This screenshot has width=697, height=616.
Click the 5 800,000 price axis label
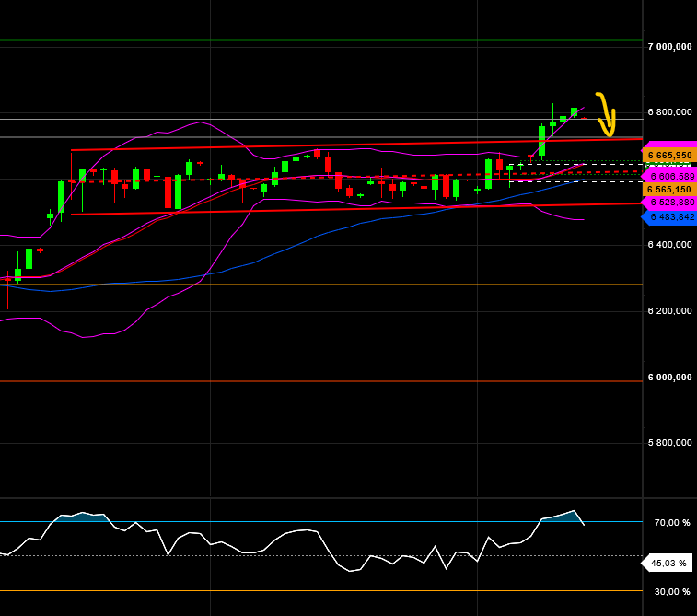670,442
